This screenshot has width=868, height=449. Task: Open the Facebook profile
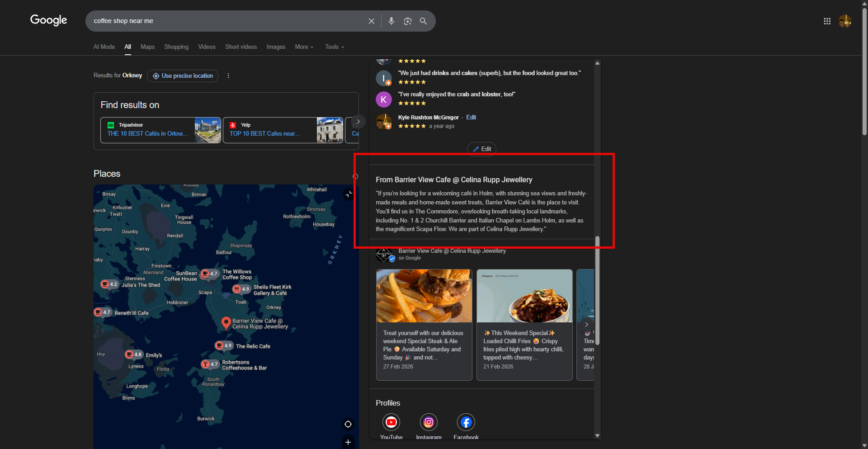pyautogui.click(x=466, y=422)
